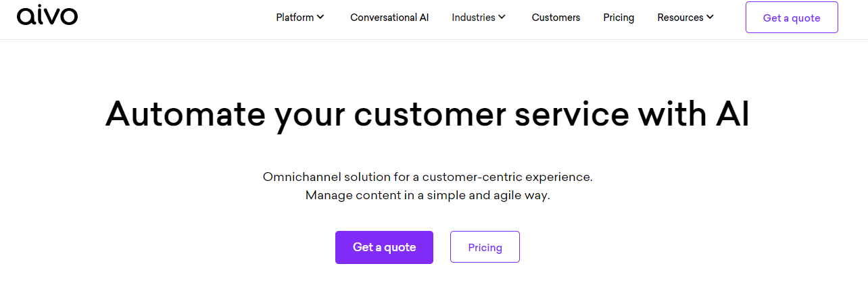The height and width of the screenshot is (291, 868).
Task: Open the Customers nav link
Action: [556, 18]
